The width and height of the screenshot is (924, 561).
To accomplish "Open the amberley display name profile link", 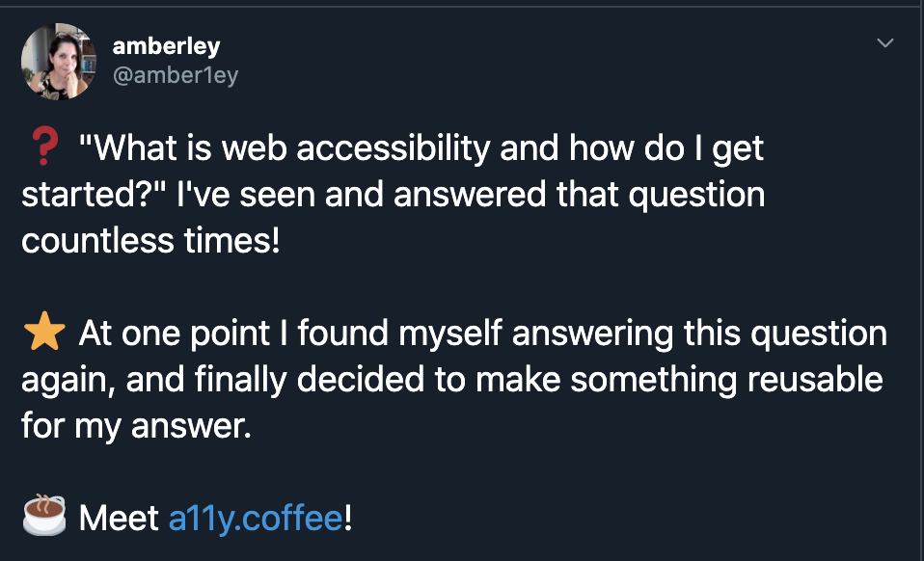I will 166,46.
